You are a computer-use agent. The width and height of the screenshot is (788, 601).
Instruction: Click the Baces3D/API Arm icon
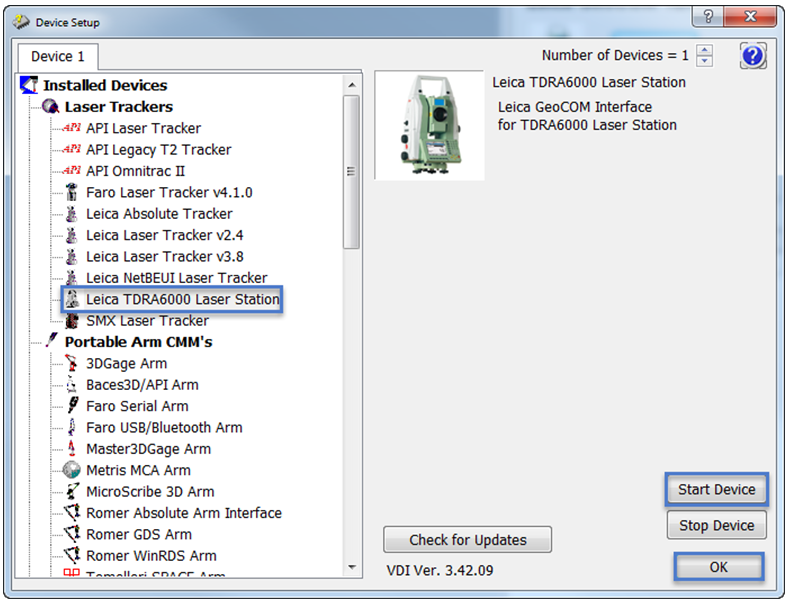tap(72, 384)
